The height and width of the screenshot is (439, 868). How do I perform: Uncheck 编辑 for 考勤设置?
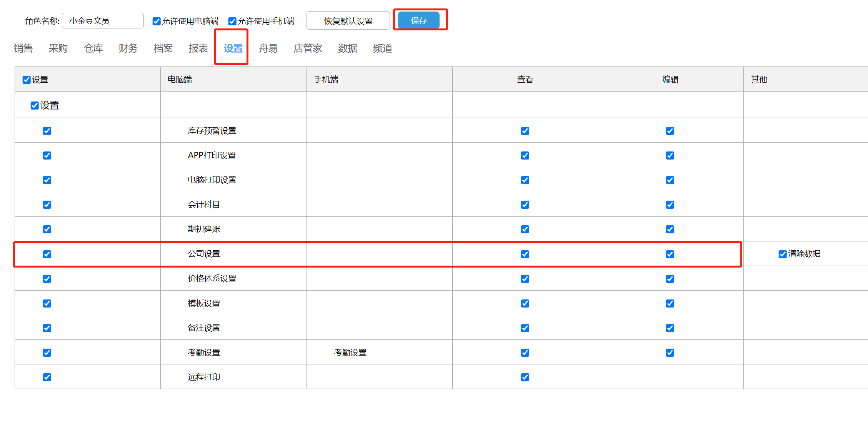670,353
